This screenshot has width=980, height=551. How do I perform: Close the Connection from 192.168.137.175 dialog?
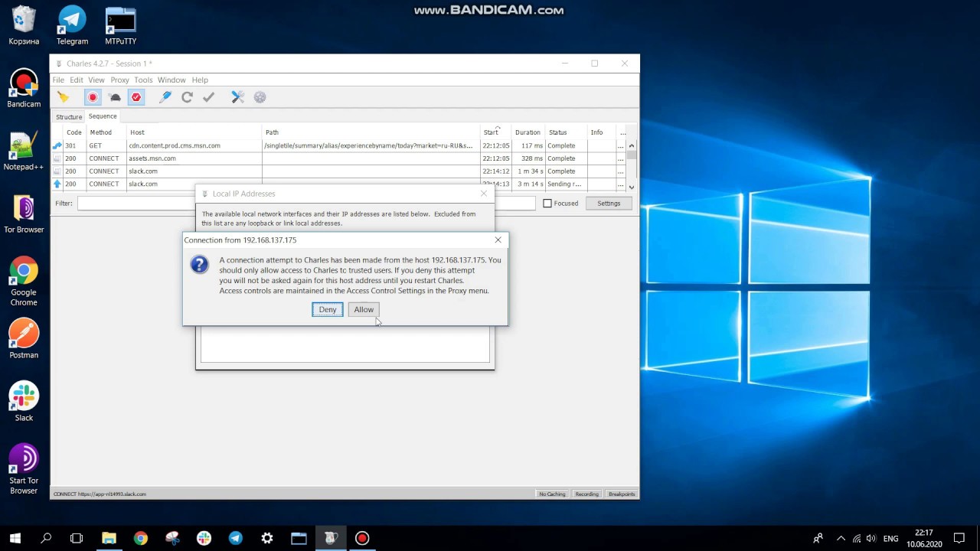(x=498, y=240)
